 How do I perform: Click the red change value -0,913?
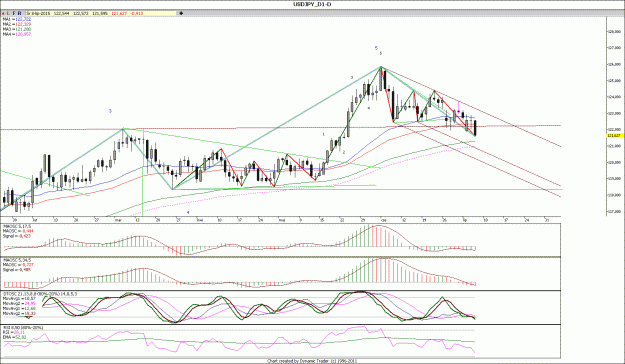click(137, 13)
